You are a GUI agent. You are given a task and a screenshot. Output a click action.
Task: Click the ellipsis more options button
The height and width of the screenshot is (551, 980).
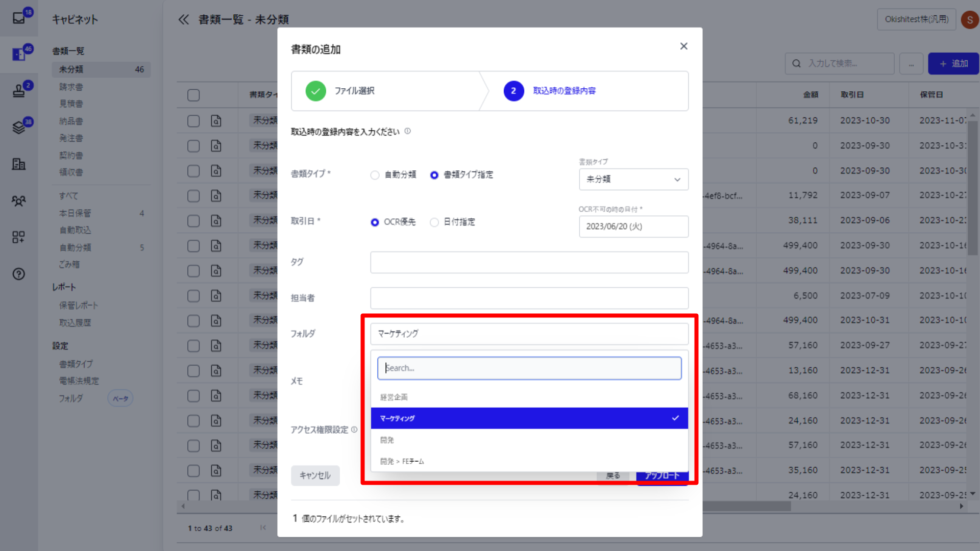[911, 64]
